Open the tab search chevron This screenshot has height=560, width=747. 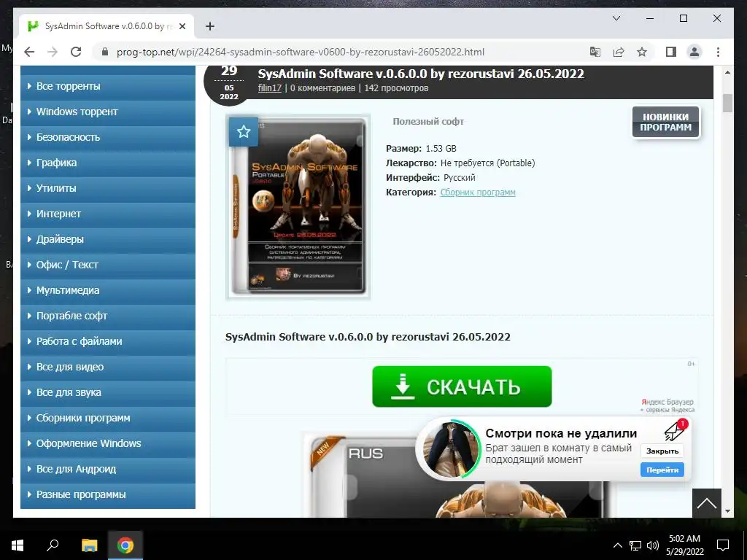point(616,18)
